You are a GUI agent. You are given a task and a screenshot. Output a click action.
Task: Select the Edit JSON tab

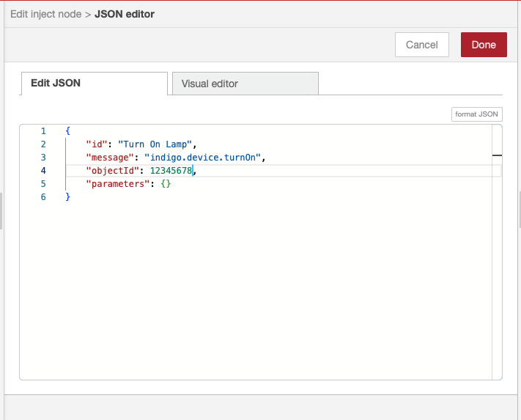(95, 83)
